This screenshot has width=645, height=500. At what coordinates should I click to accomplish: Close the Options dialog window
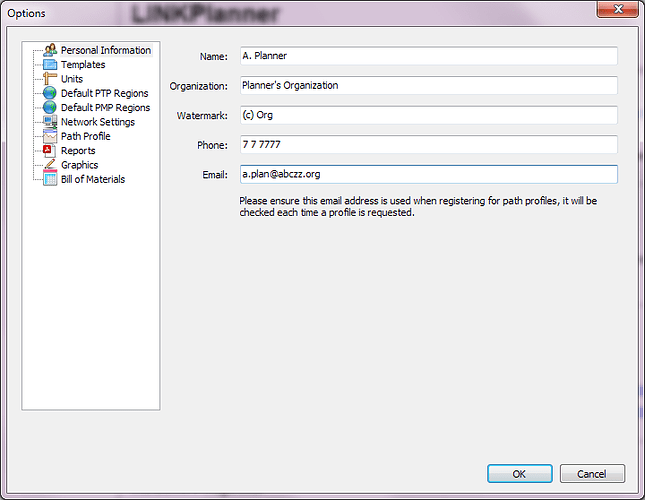(x=617, y=9)
